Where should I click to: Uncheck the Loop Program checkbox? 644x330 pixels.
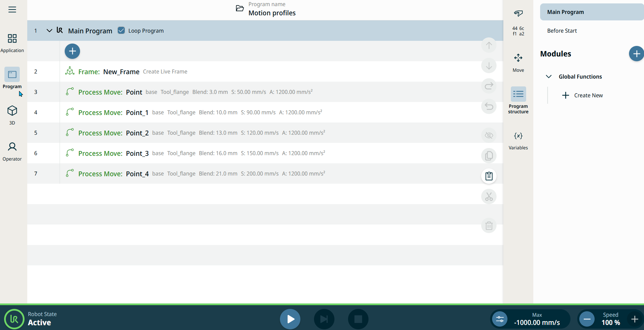(121, 31)
